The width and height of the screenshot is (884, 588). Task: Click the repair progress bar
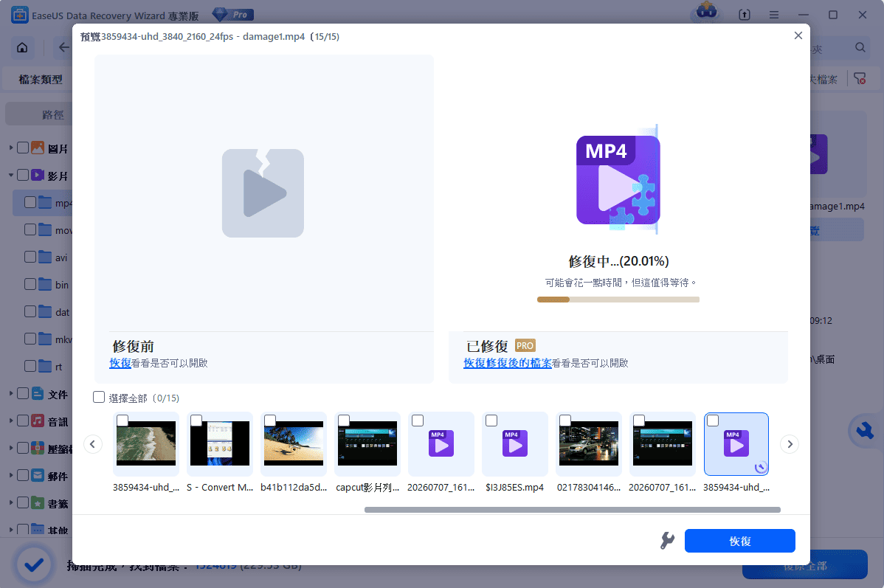[618, 300]
